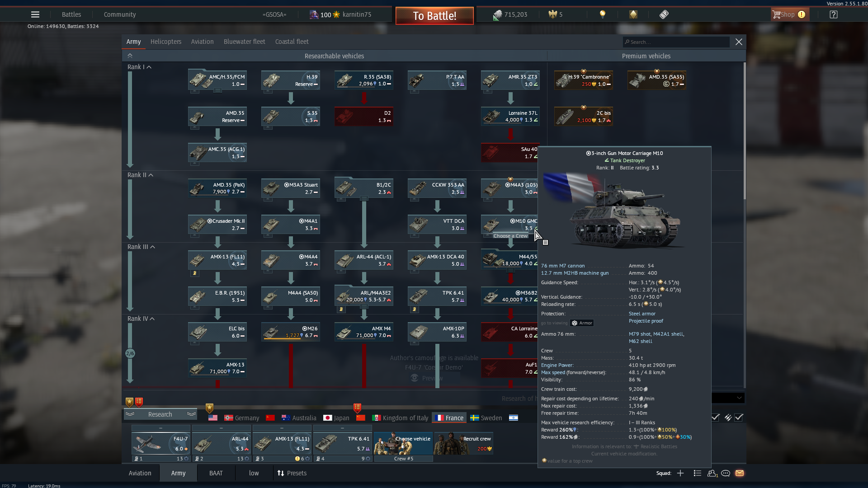Click the squad list icon
Viewport: 868px width, 488px height.
point(698,473)
